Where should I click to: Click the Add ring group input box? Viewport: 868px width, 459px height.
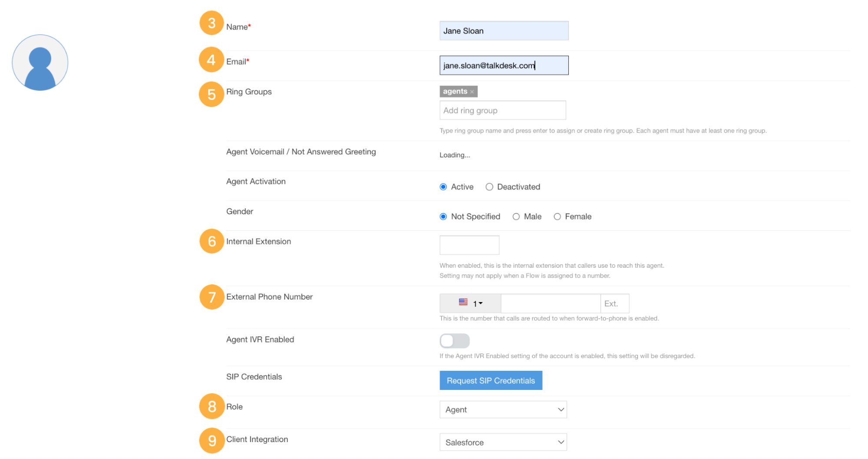(x=502, y=110)
